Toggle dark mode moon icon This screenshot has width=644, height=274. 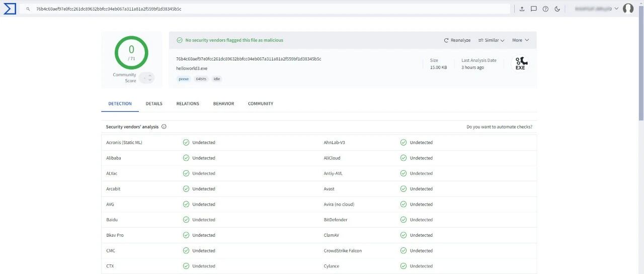click(557, 9)
